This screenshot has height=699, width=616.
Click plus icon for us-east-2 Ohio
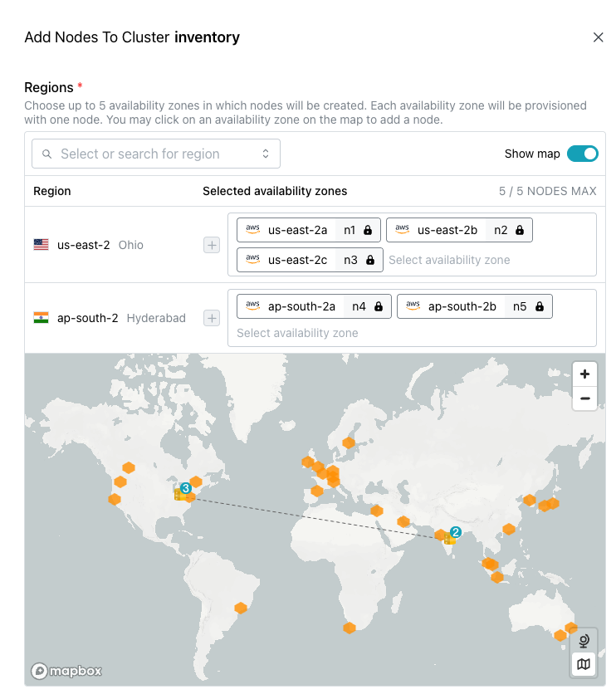[212, 245]
